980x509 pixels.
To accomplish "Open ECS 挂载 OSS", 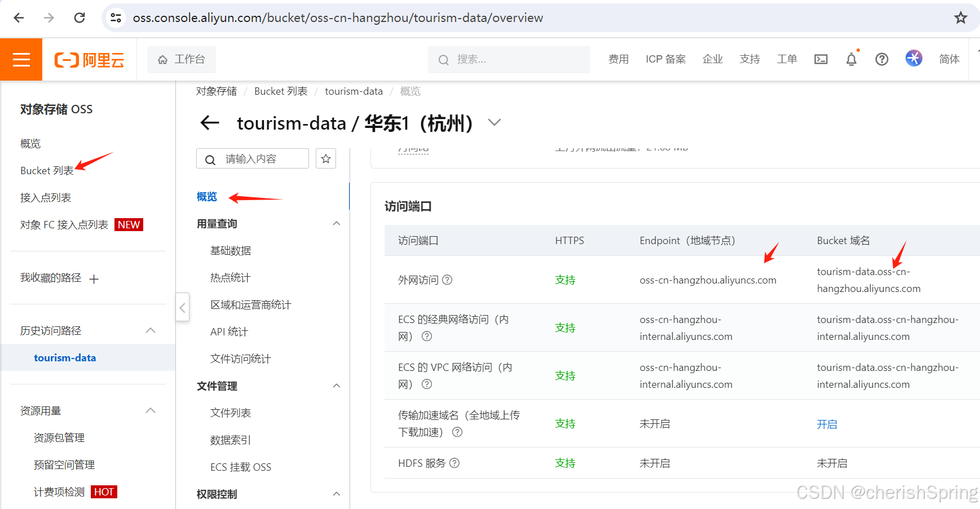I will [241, 467].
